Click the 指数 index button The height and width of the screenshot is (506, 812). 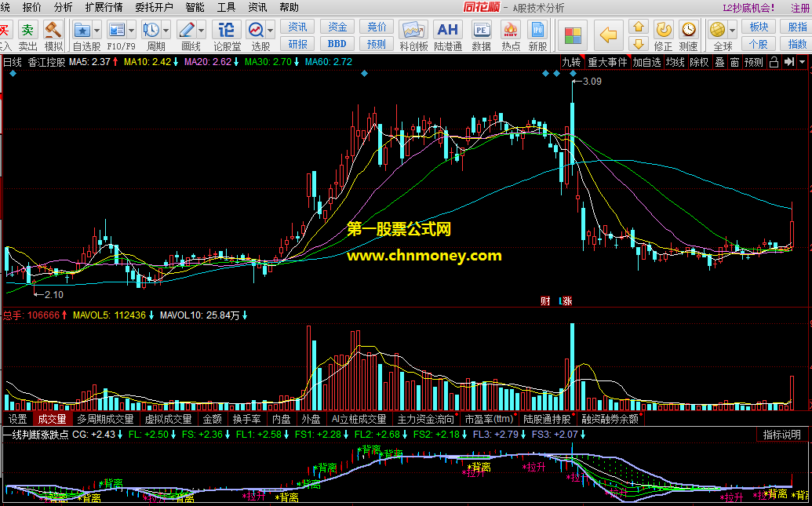click(797, 43)
